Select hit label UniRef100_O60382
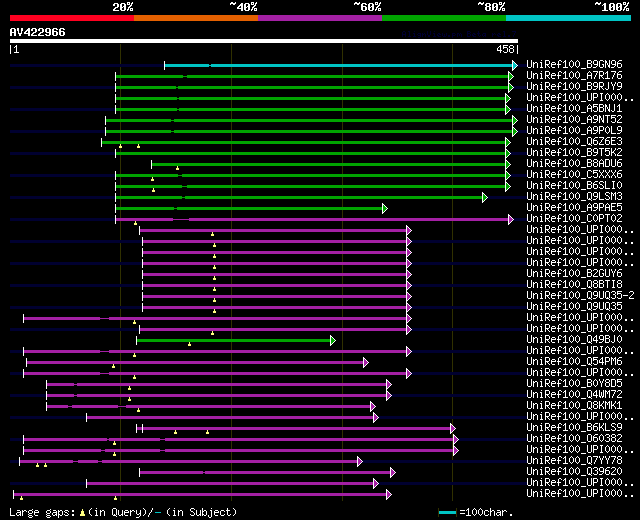640x520 pixels. [x=574, y=439]
